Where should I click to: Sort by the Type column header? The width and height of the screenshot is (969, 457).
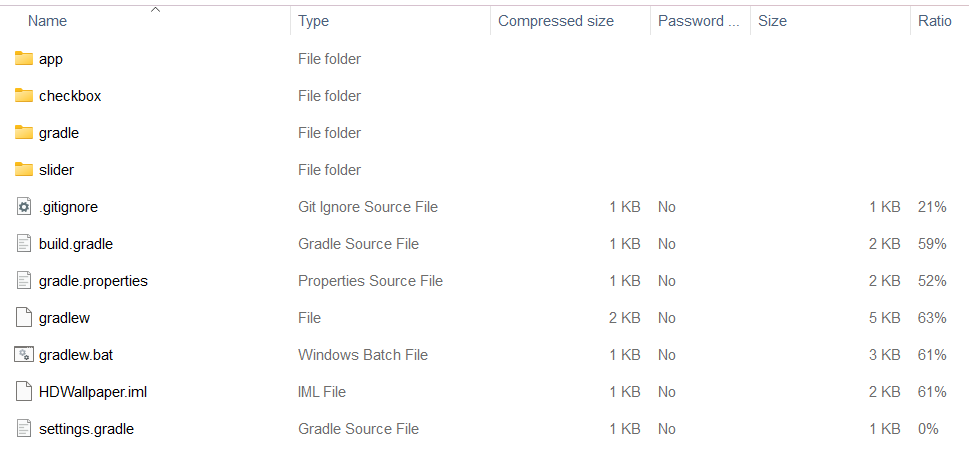313,21
